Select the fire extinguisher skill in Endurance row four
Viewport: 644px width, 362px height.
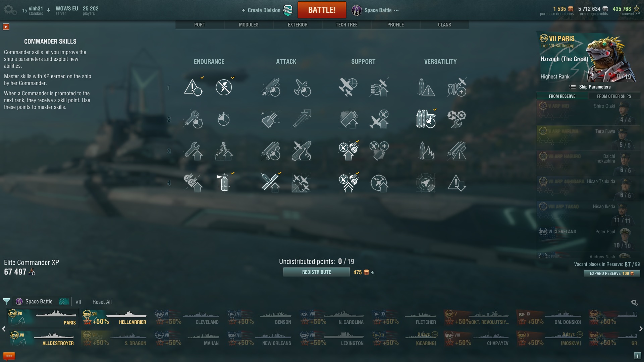click(x=224, y=183)
